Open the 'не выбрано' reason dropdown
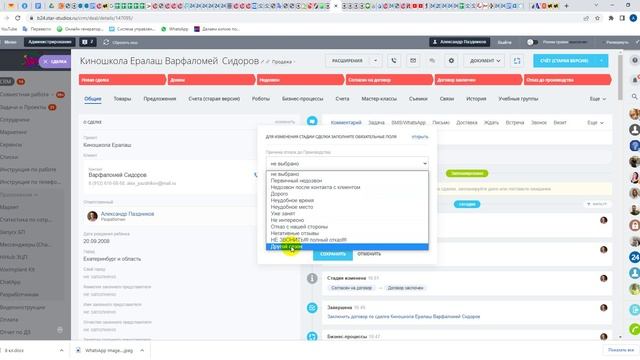This screenshot has height=360, width=640. click(x=347, y=163)
